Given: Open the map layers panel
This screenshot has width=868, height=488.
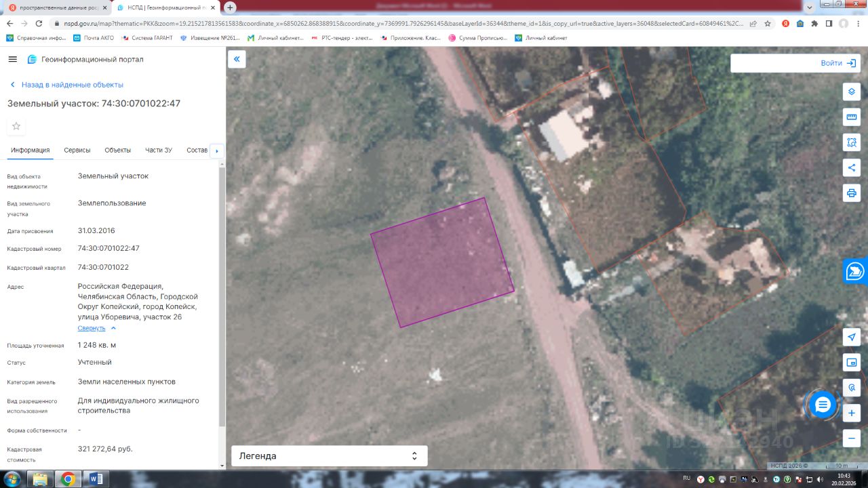Looking at the screenshot, I should click(x=852, y=91).
